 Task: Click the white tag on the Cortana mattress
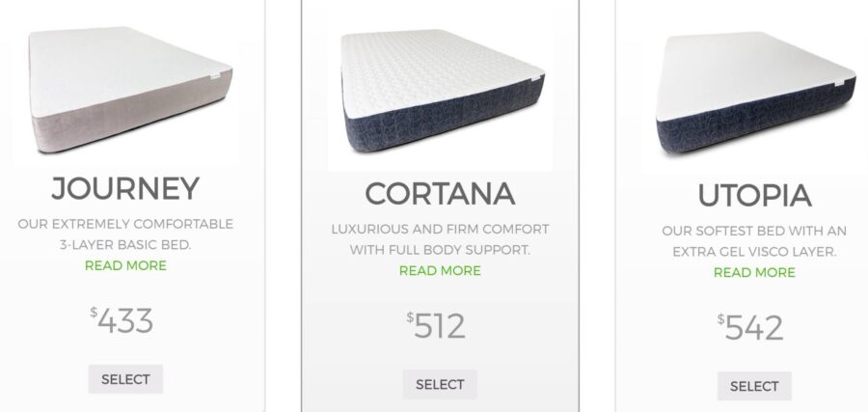tap(536, 78)
